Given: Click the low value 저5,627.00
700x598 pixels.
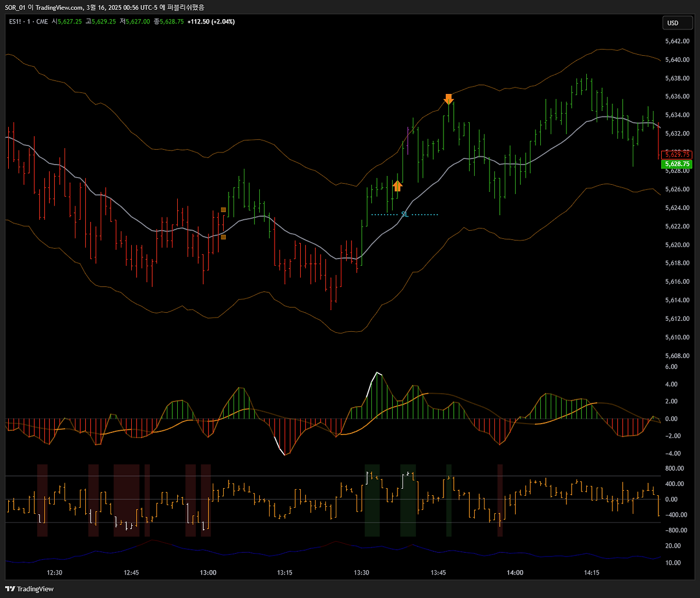Looking at the screenshot, I should tap(135, 22).
